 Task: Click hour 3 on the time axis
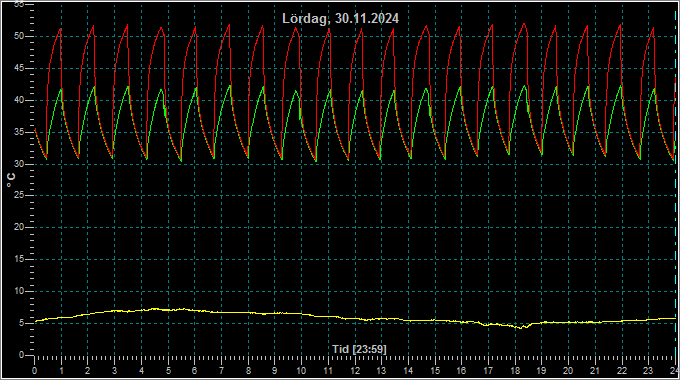tap(114, 371)
